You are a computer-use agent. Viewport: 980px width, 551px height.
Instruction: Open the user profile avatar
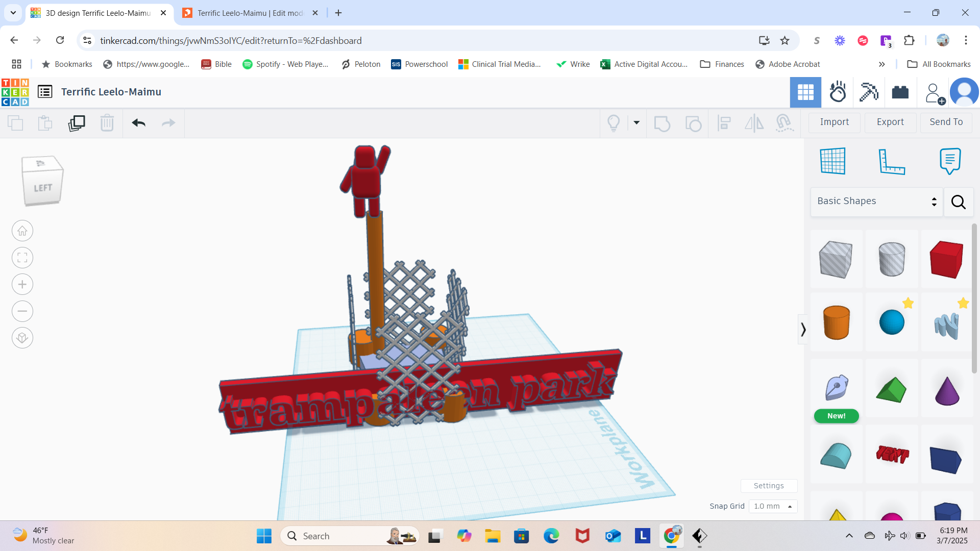point(964,92)
